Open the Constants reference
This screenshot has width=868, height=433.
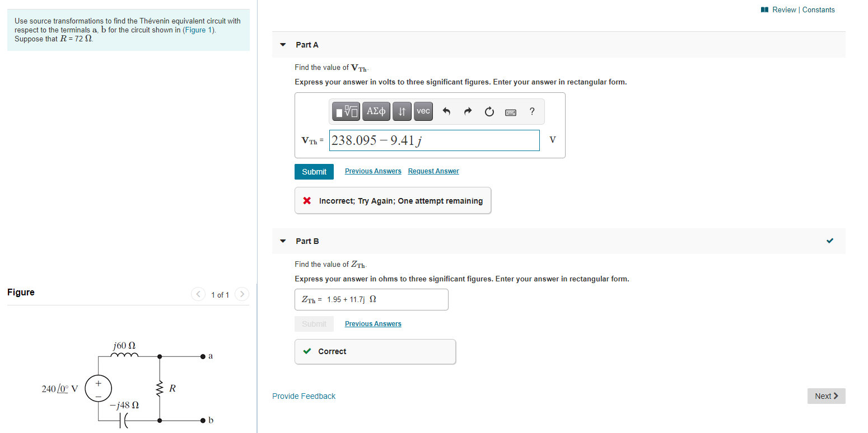[x=818, y=10]
